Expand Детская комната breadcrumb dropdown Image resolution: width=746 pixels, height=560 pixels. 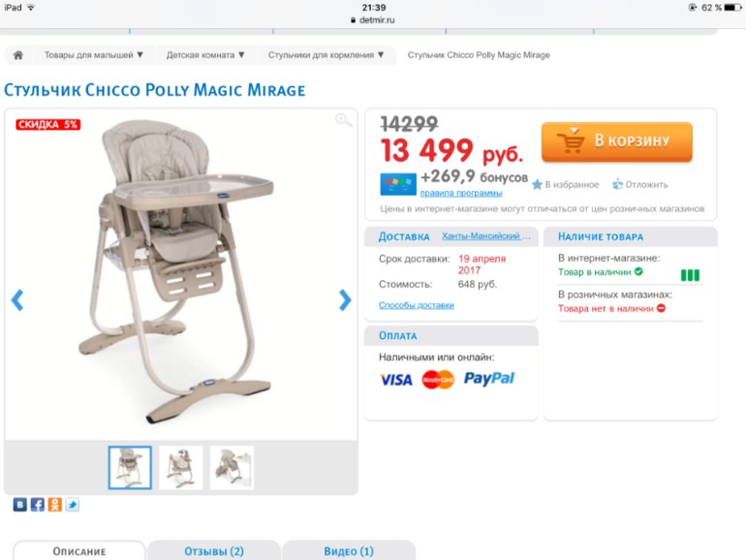205,55
